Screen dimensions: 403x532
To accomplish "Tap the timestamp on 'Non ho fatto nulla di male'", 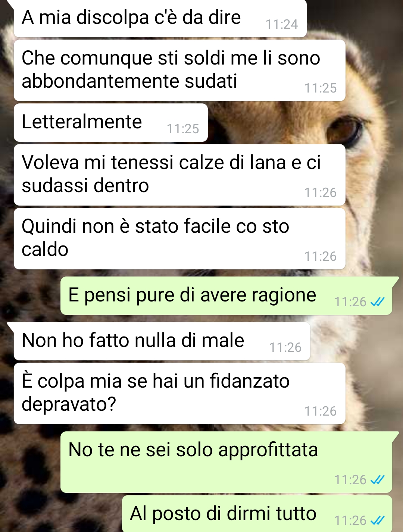I will coord(285,348).
